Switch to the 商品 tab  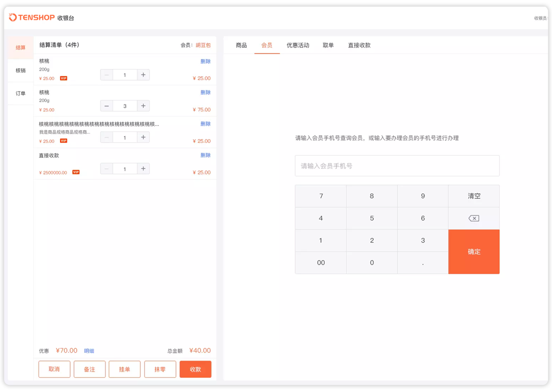tap(241, 45)
